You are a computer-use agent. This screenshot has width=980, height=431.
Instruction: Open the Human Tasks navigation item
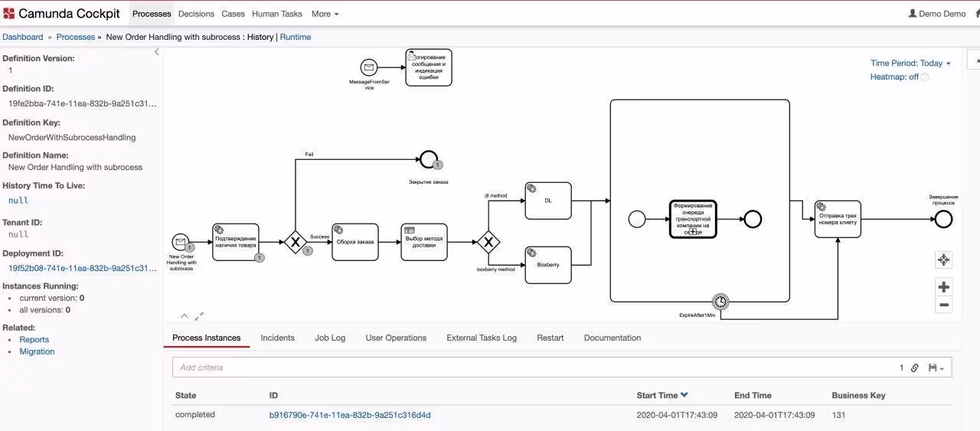coord(277,14)
